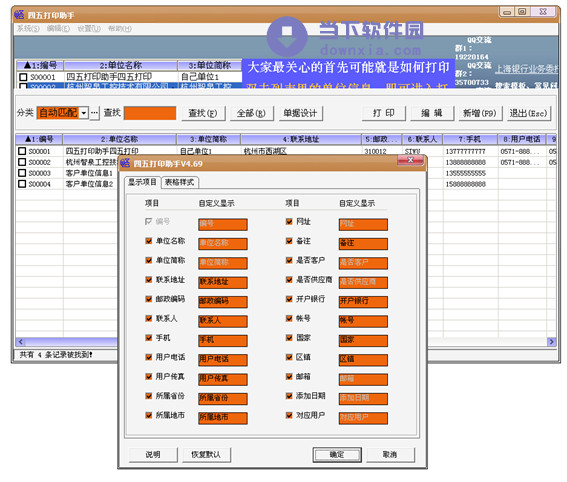Toggle the 网址 checkbox
The height and width of the screenshot is (482, 567).
(289, 222)
